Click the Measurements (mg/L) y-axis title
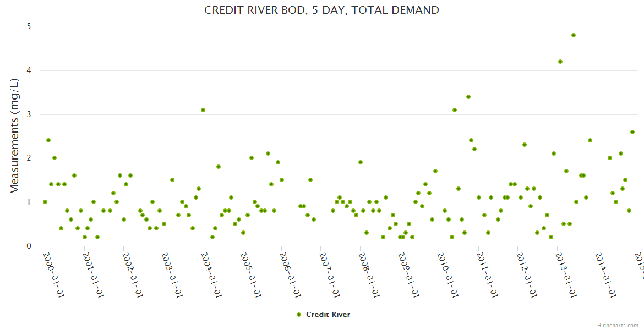 (x=15, y=136)
